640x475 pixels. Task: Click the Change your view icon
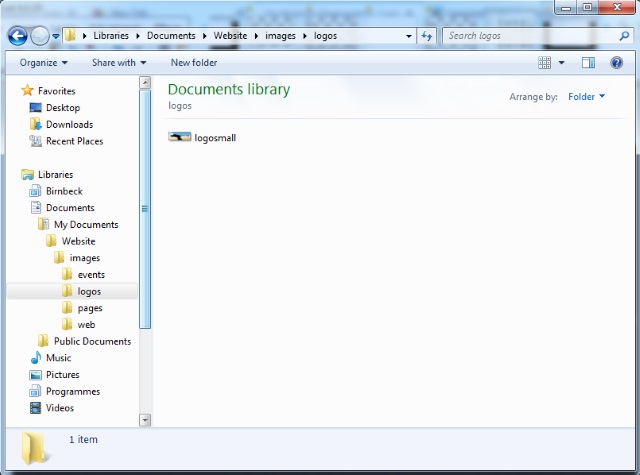pyautogui.click(x=545, y=63)
